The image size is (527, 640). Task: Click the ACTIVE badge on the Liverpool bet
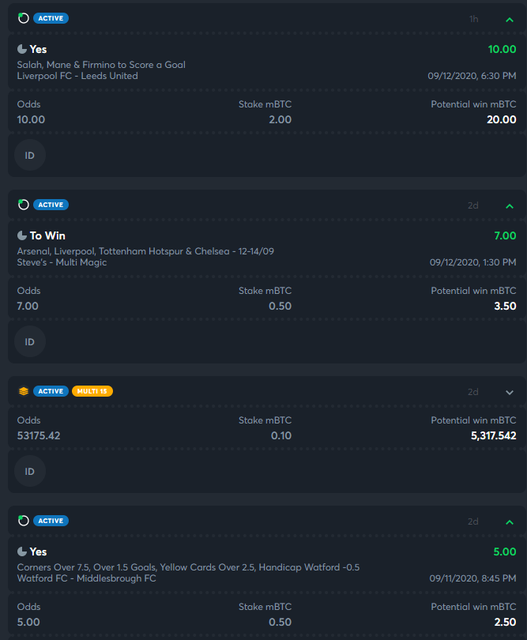coord(51,18)
